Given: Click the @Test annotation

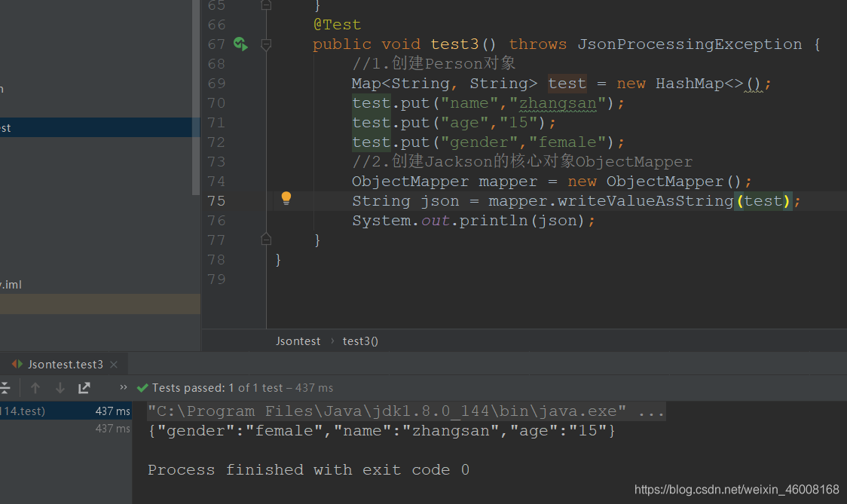Looking at the screenshot, I should coord(337,25).
